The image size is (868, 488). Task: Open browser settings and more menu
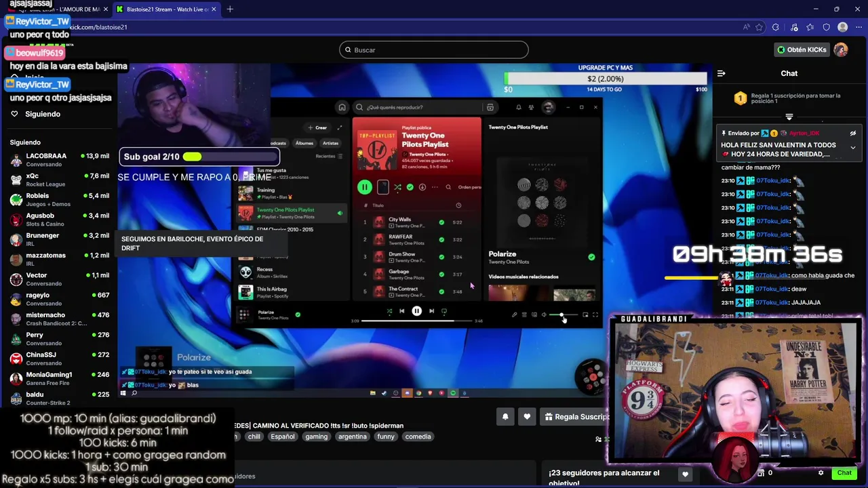pyautogui.click(x=859, y=27)
